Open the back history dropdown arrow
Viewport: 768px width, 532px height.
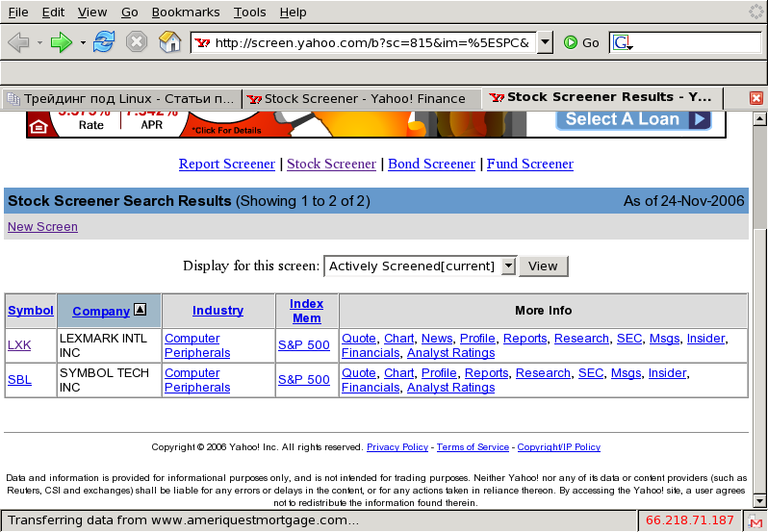pyautogui.click(x=39, y=43)
